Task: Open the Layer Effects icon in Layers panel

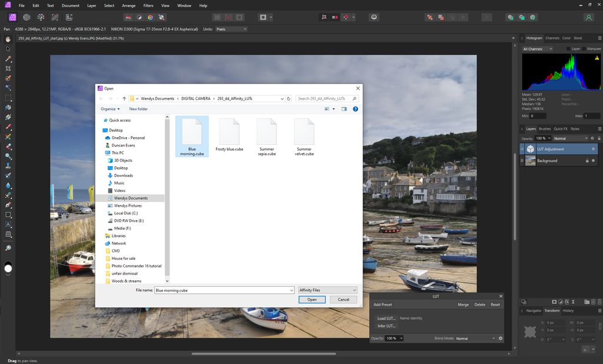Action: 566,302
